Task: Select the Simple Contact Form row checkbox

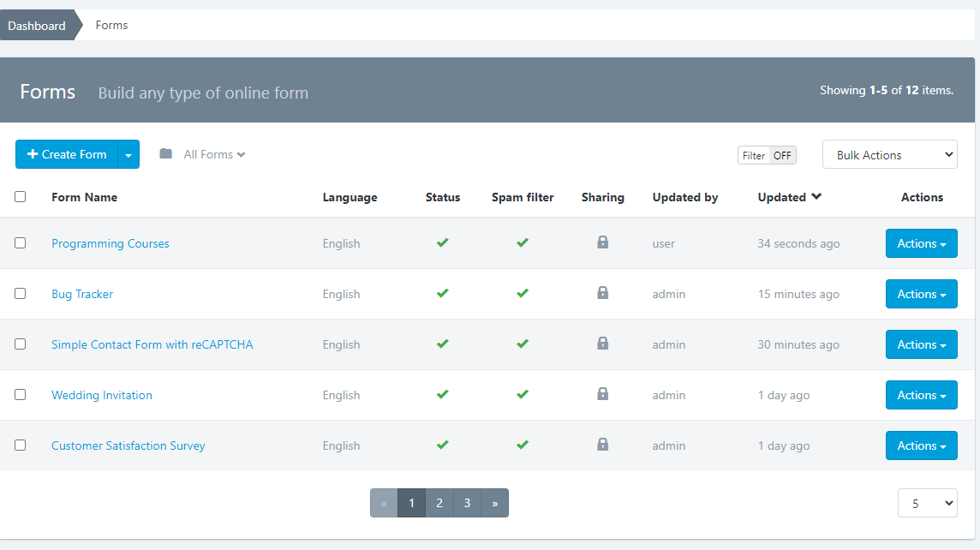Action: (x=21, y=344)
